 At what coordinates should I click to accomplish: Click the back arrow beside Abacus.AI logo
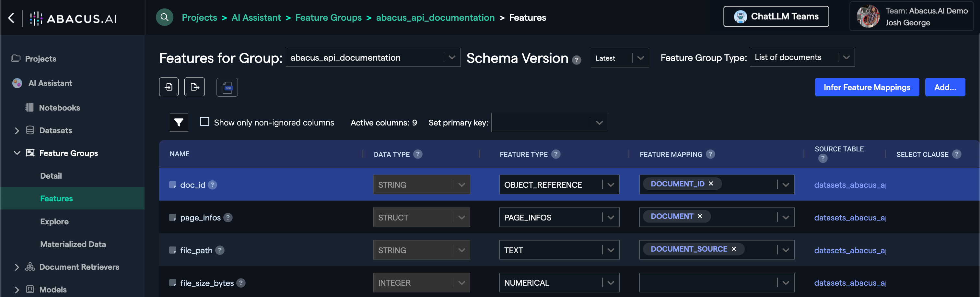(11, 18)
